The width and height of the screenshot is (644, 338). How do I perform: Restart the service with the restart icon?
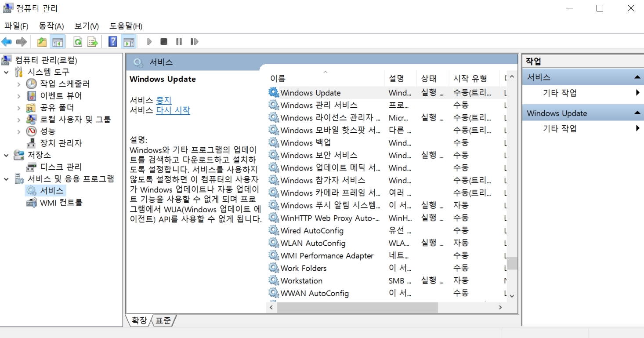[194, 42]
